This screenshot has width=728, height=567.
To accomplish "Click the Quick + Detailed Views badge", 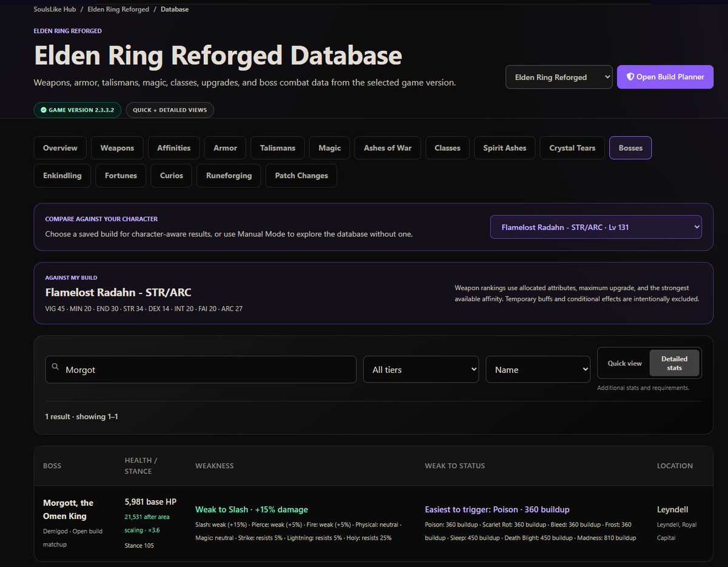I will click(170, 110).
